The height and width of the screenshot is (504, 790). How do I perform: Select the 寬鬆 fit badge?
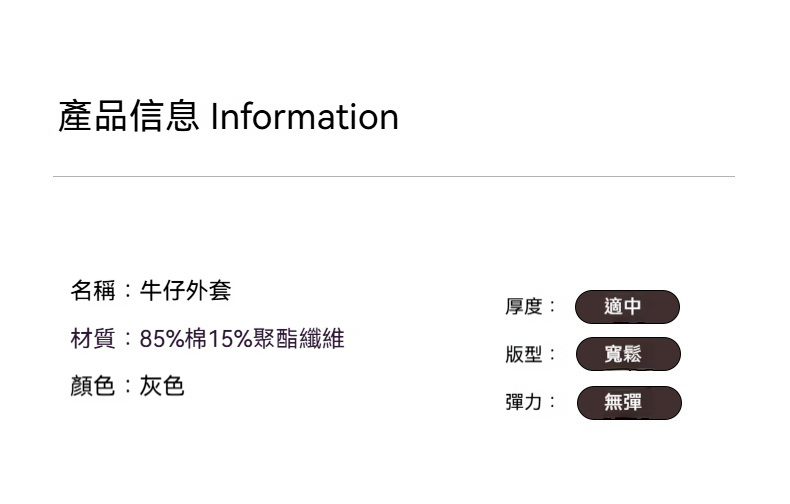[627, 354]
